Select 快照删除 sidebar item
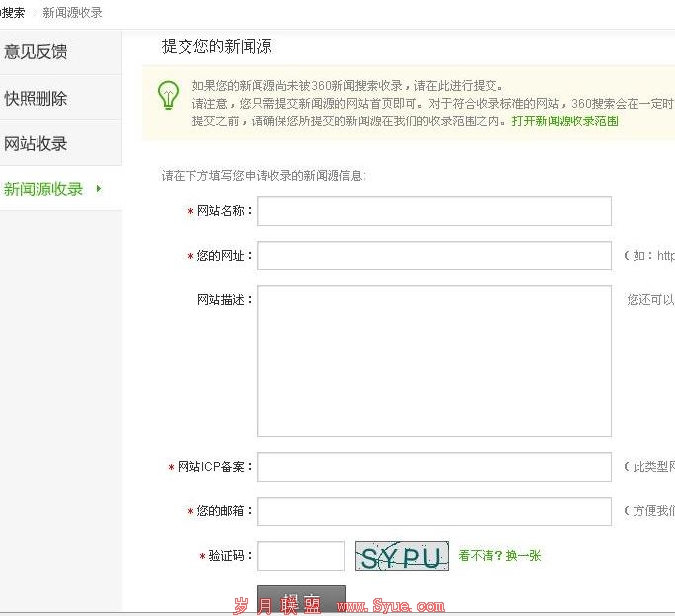Screen dimensions: 675x616 click(x=36, y=98)
